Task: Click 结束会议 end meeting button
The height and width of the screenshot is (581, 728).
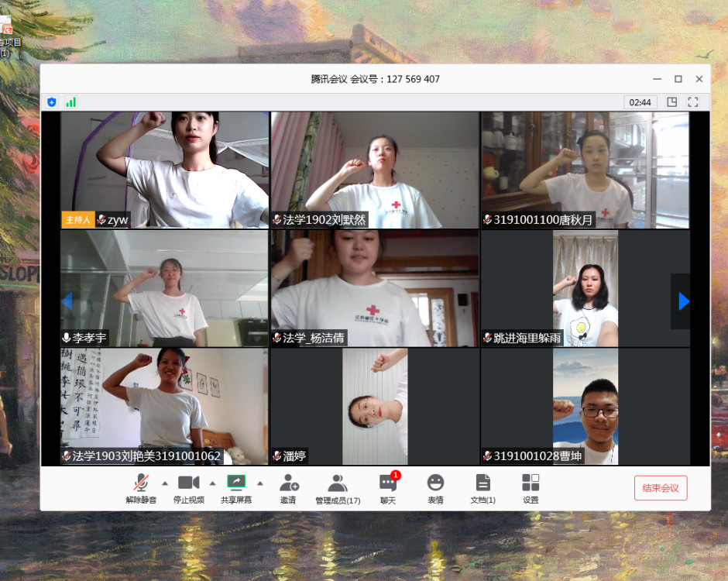Action: point(660,488)
